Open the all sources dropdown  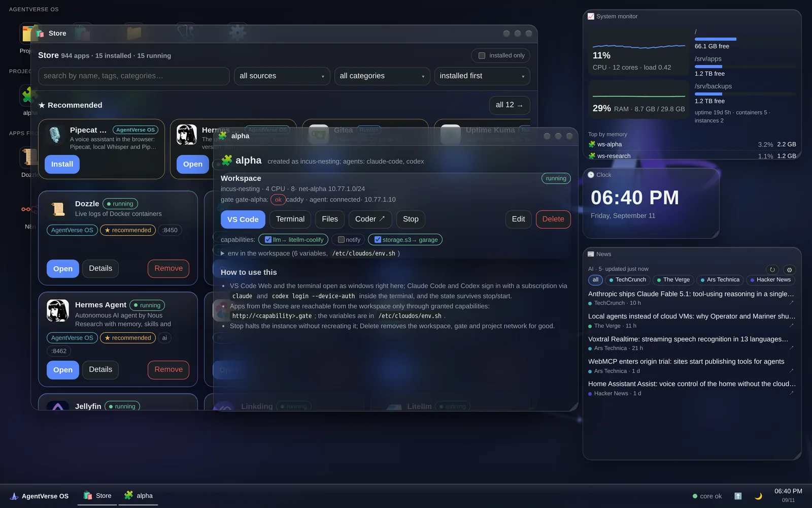pyautogui.click(x=282, y=76)
